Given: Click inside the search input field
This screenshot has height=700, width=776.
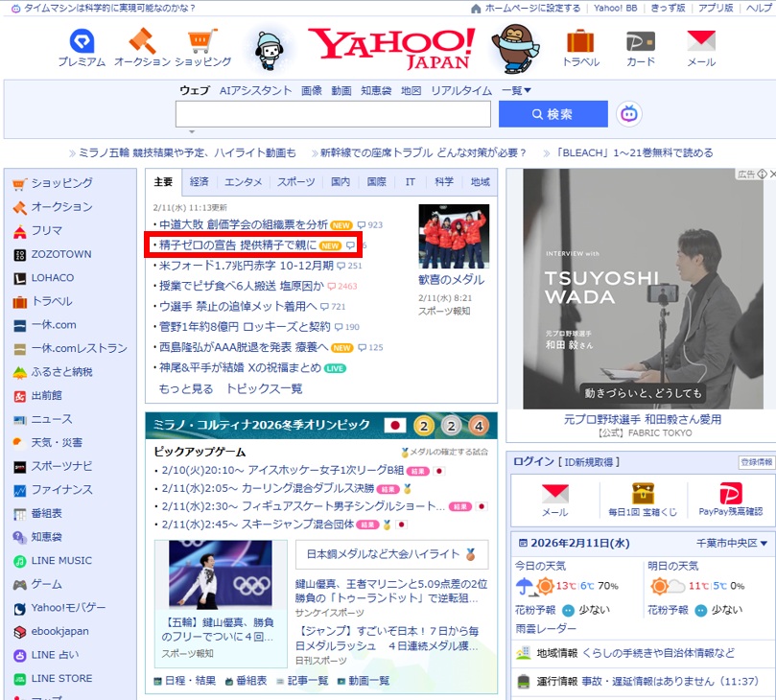Looking at the screenshot, I should tap(331, 113).
